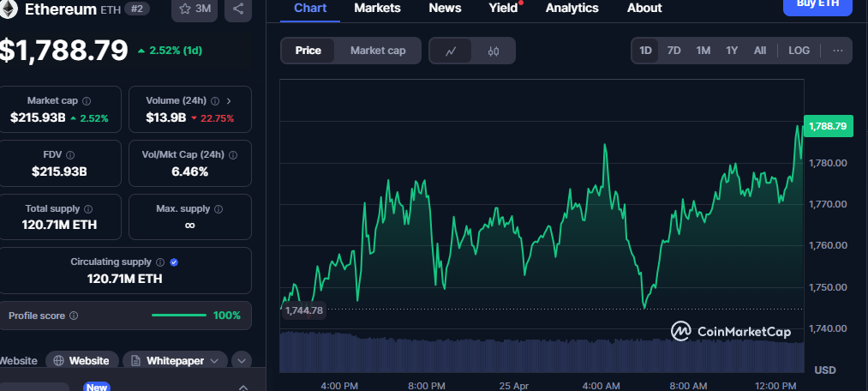The width and height of the screenshot is (868, 391).
Task: Click the verified badge beside Circulating supply
Action: pos(174,262)
